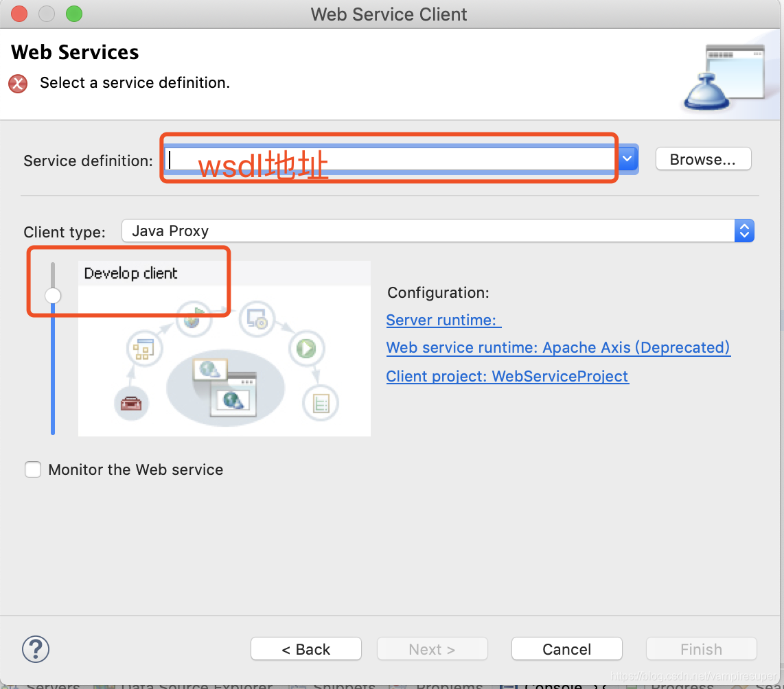Click the green run icon in the diagram
The width and height of the screenshot is (784, 689).
pyautogui.click(x=306, y=349)
